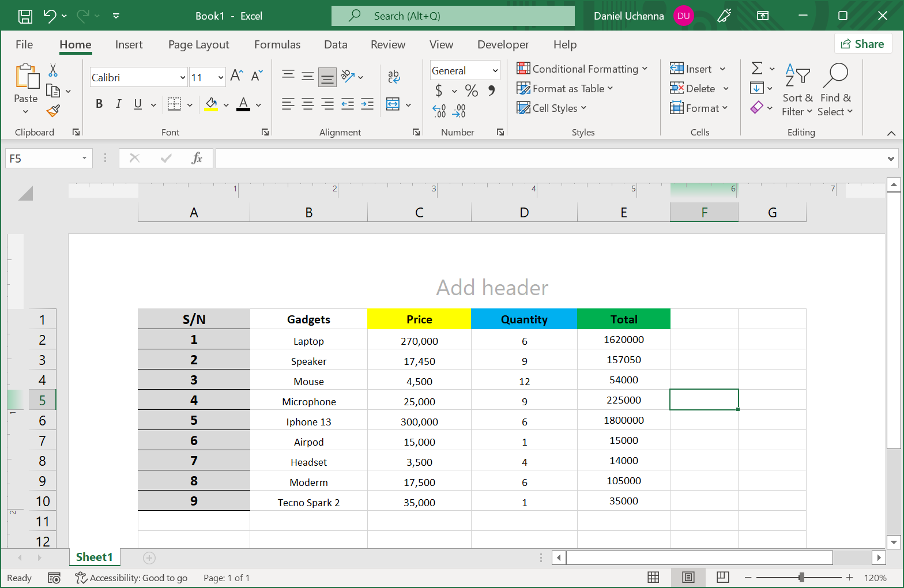
Task: Open the Formulas ribbon tab
Action: 277,44
